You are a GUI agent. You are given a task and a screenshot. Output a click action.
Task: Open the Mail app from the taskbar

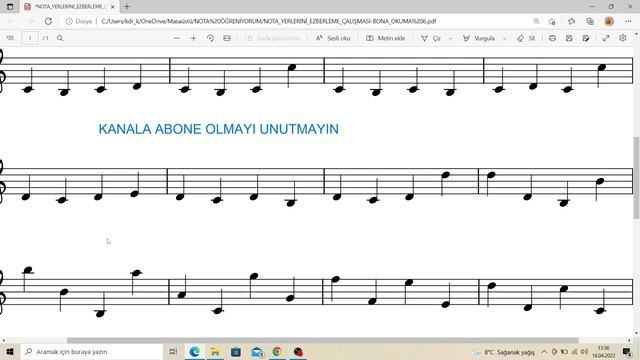click(x=257, y=351)
